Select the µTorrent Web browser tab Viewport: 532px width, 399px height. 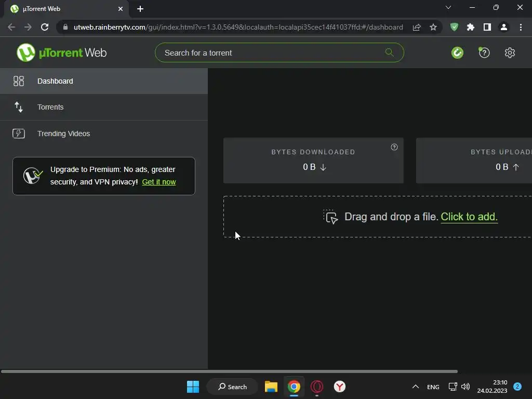(x=66, y=9)
